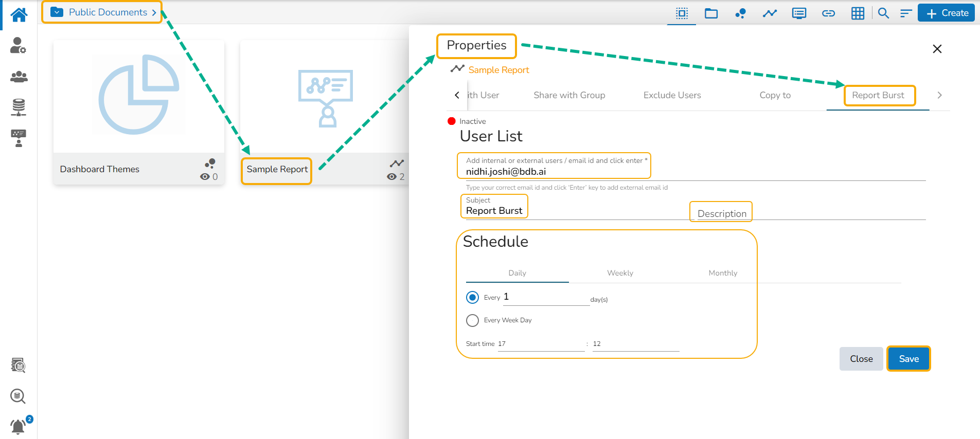Click the story board toolbar icon
980x439 pixels.
point(799,13)
